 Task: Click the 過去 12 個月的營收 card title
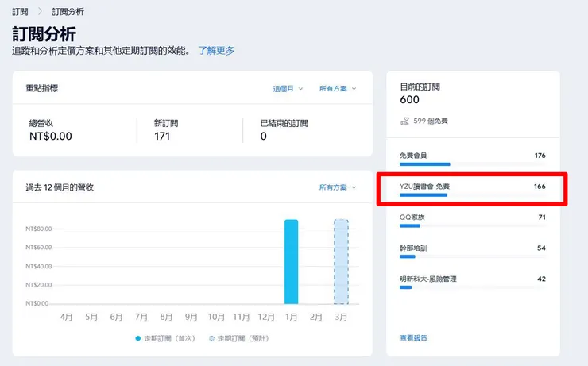60,187
